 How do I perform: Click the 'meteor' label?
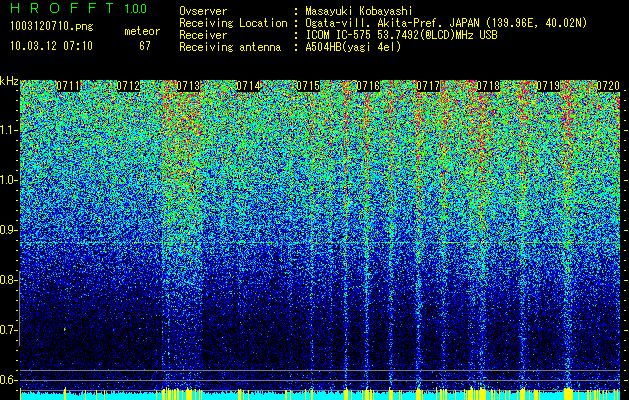(x=142, y=31)
